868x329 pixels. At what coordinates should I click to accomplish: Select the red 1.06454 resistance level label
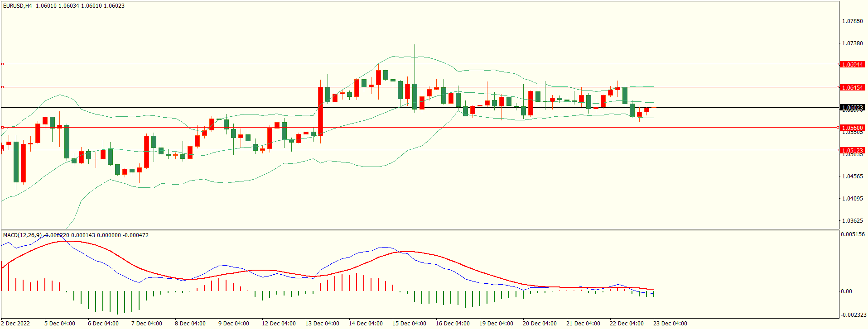[852, 87]
